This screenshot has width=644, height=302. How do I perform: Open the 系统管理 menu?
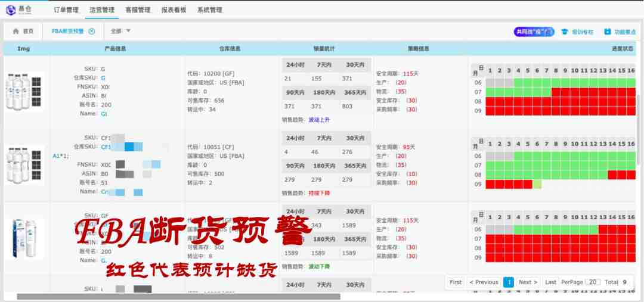[x=209, y=10]
